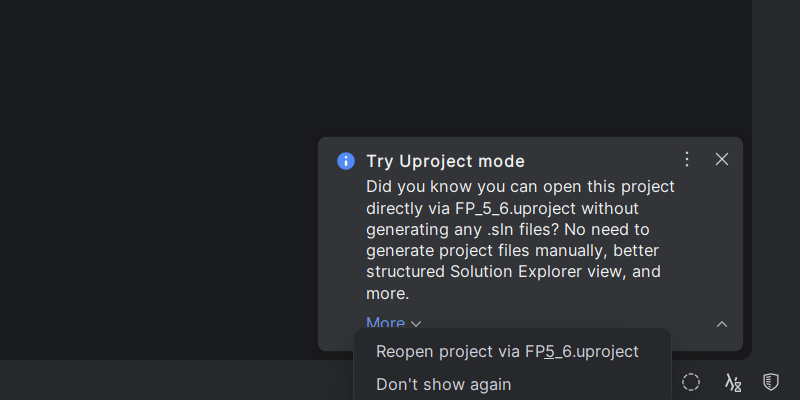The width and height of the screenshot is (800, 400).
Task: Click the Try Uproject mode title
Action: pos(445,161)
